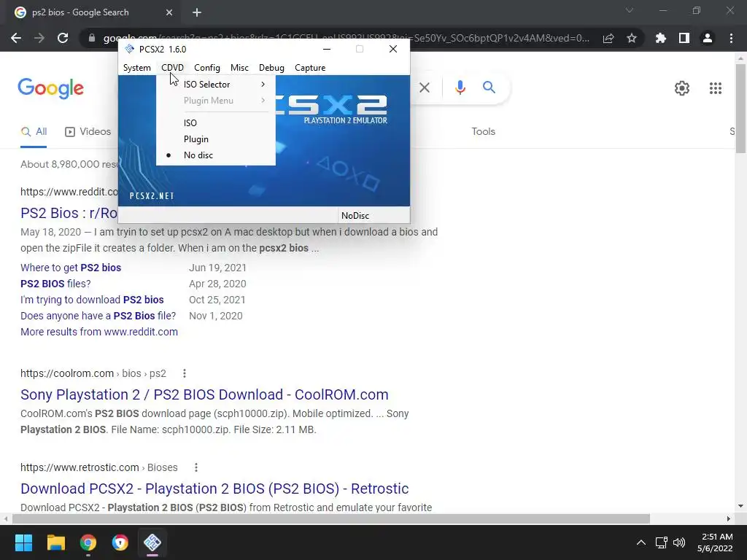Click the Google logo

coord(51,88)
